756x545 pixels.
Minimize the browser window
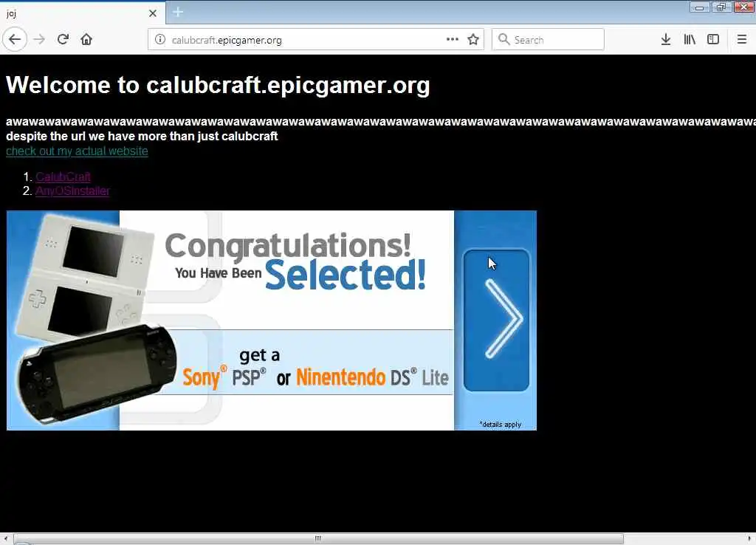click(699, 7)
